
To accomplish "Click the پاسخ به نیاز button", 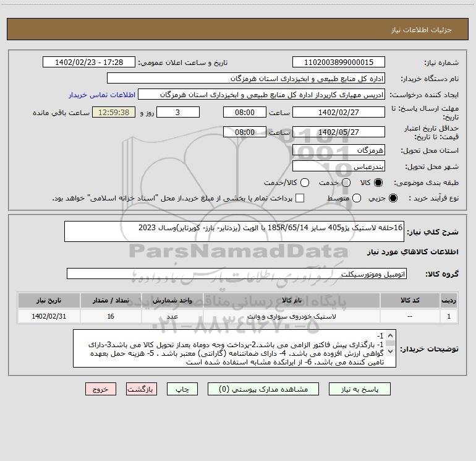I will click(x=360, y=389).
